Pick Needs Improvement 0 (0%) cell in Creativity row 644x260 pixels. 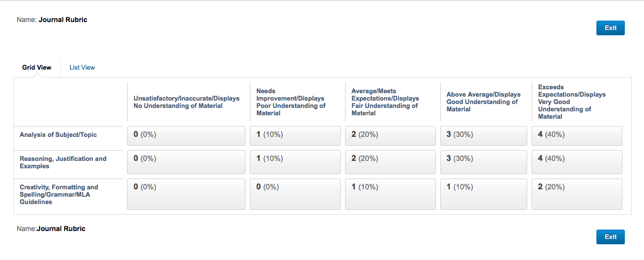[x=295, y=194]
